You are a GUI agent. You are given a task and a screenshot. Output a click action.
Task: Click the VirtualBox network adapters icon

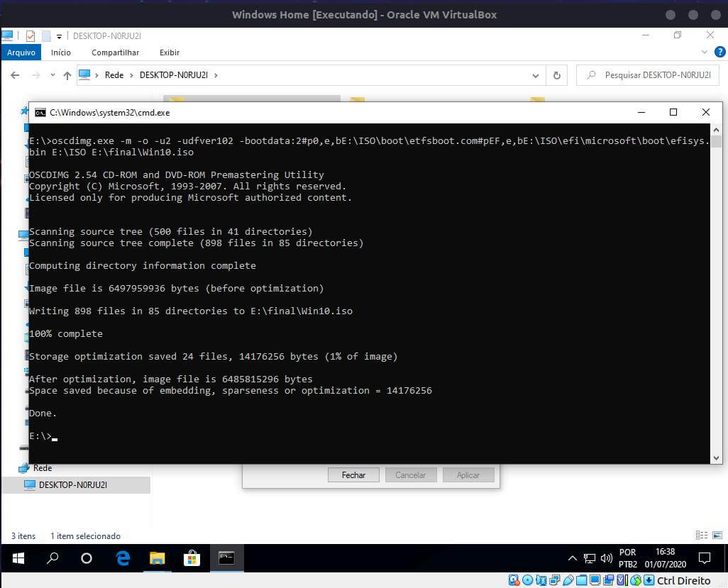[x=554, y=580]
